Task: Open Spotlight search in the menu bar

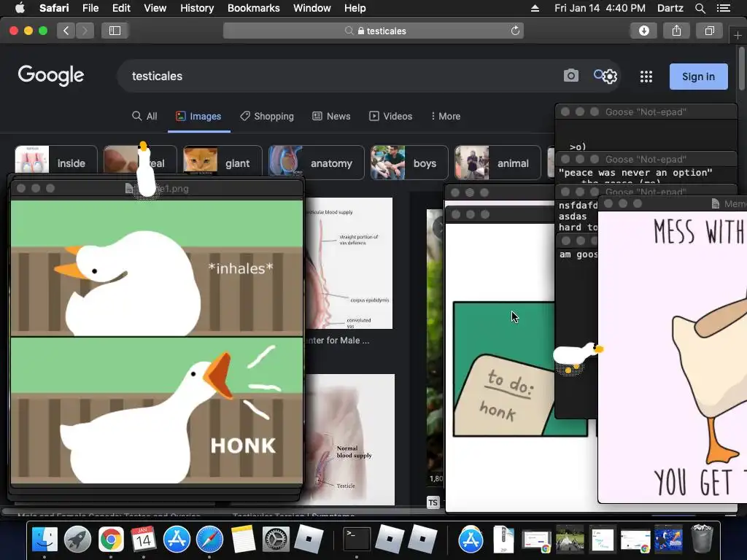Action: pyautogui.click(x=700, y=8)
